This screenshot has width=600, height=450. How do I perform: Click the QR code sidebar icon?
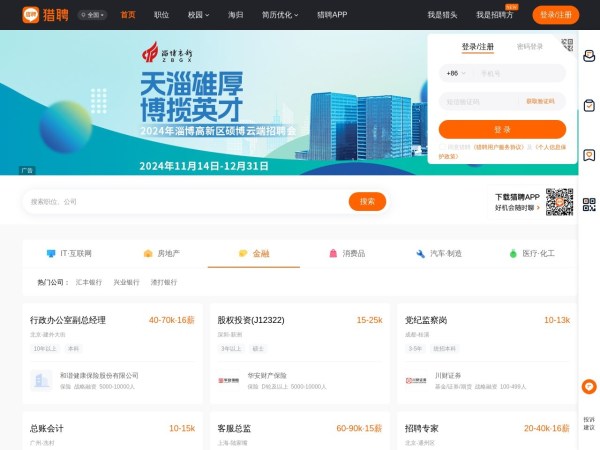tap(589, 205)
